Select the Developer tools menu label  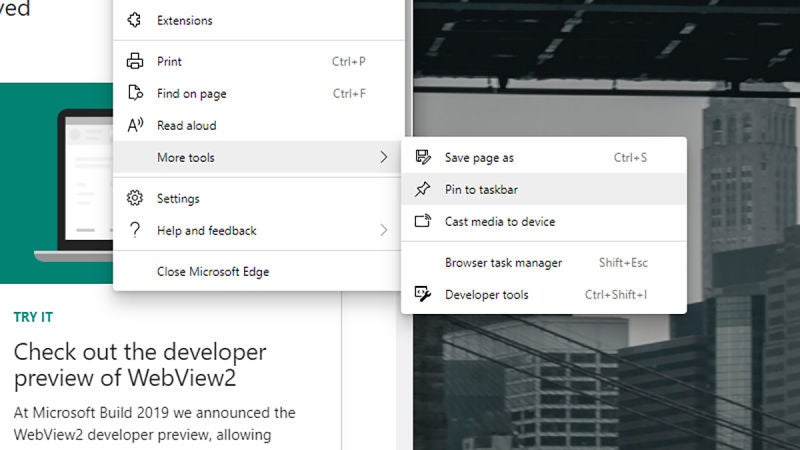tap(486, 295)
